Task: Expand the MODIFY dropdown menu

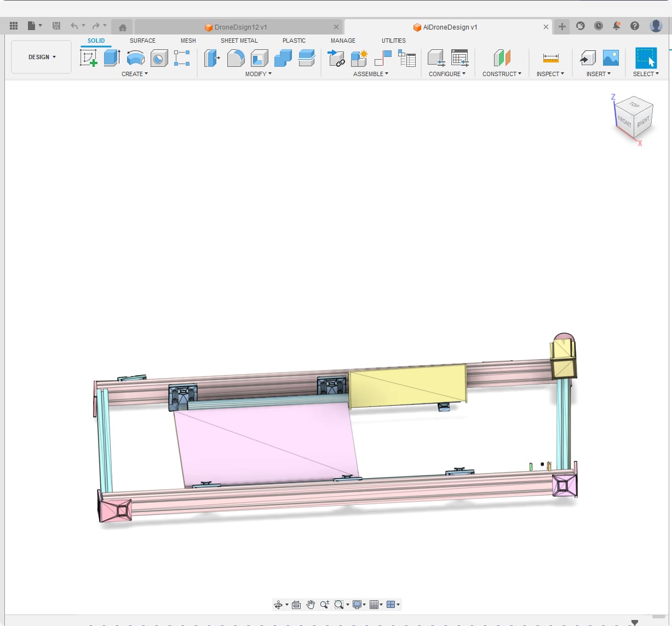Action: pos(258,74)
